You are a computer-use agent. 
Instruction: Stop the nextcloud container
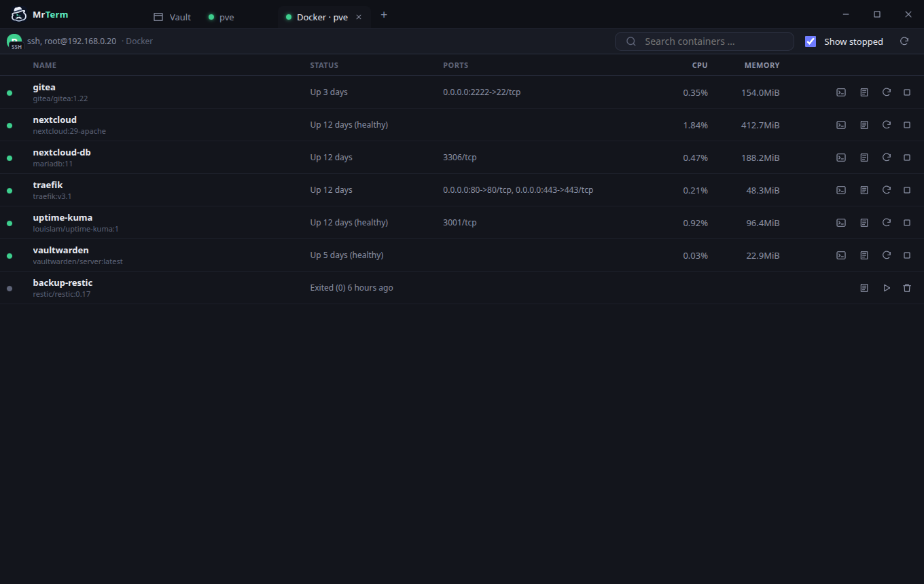pyautogui.click(x=907, y=125)
